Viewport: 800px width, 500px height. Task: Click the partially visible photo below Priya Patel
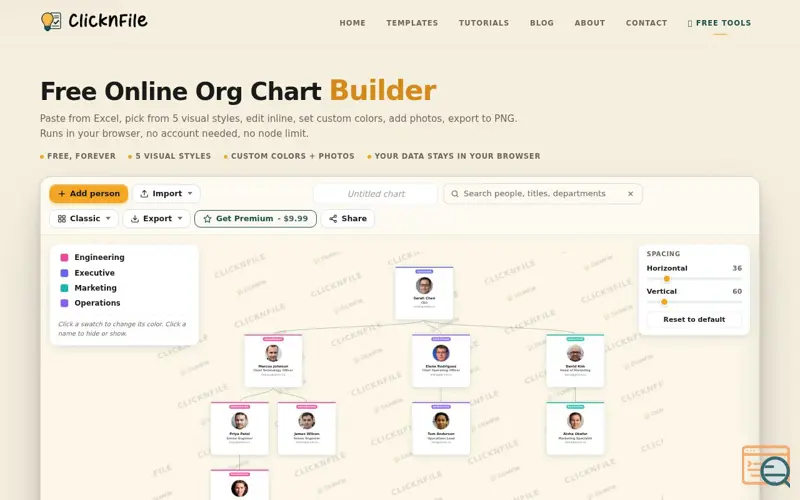[x=239, y=488]
